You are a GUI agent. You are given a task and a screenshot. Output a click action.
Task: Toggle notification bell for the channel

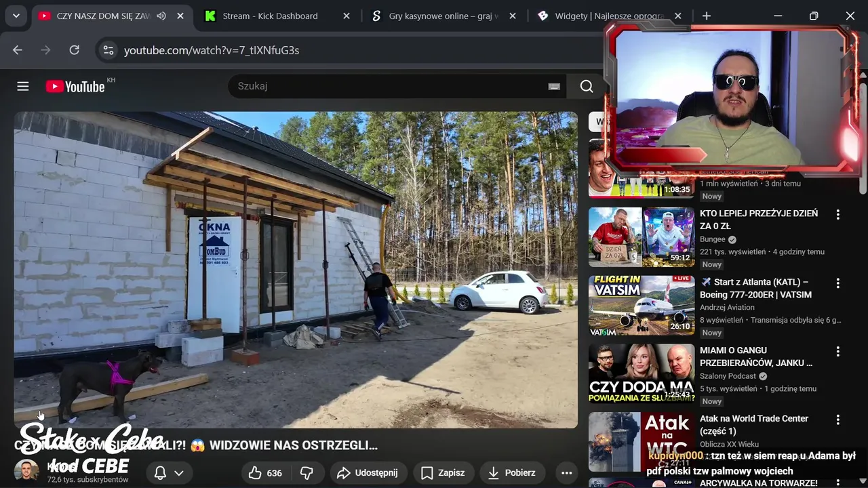[160, 473]
